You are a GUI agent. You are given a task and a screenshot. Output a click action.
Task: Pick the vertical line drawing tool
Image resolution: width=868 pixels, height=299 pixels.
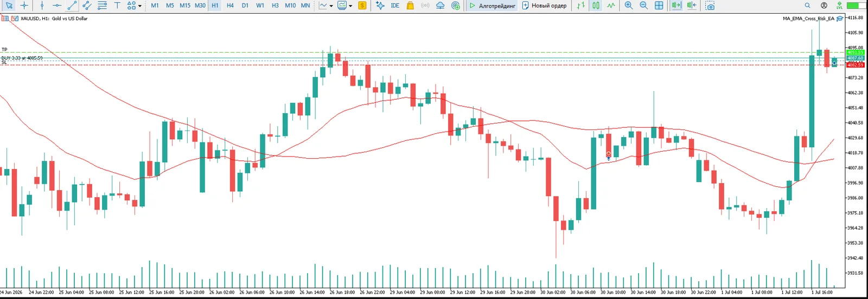pos(42,5)
